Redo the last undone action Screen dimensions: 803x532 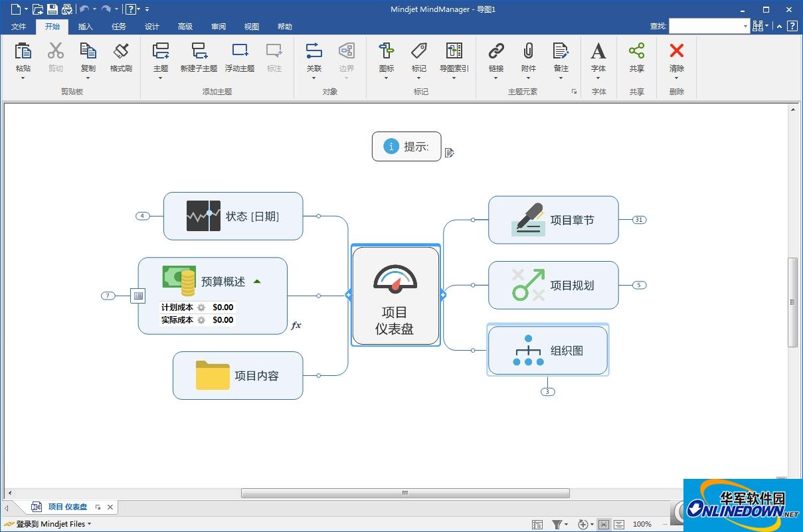106,9
